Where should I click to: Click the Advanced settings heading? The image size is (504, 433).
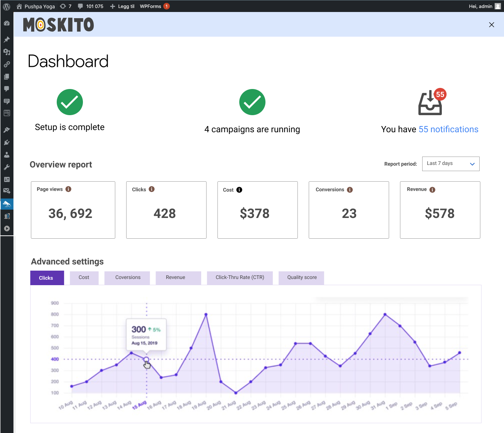(x=67, y=262)
